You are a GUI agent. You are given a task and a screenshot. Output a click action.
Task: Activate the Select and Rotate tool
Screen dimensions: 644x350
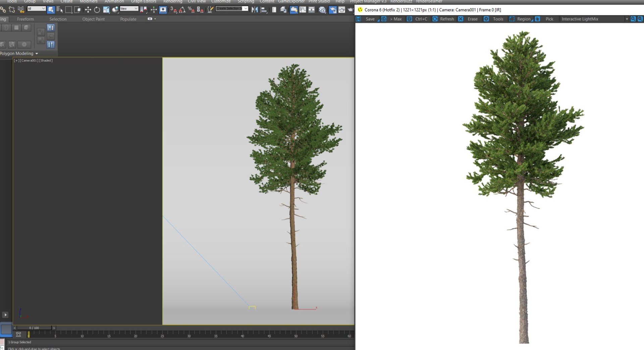pos(97,9)
